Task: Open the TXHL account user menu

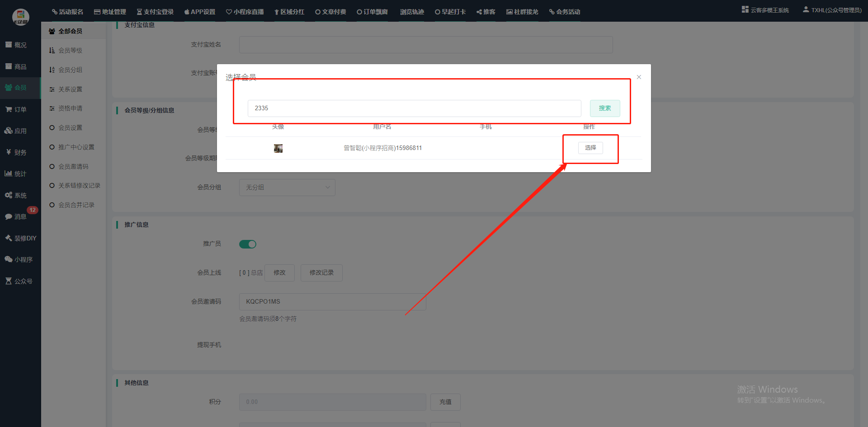Action: point(832,10)
